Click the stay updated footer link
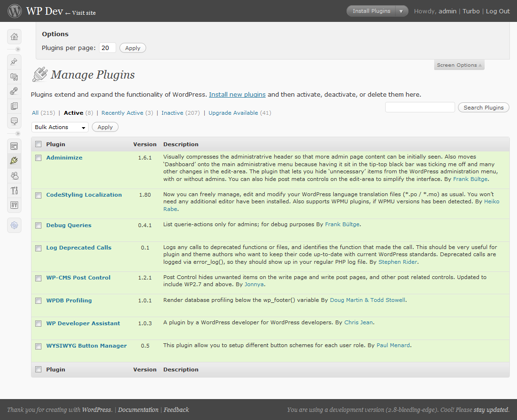 click(491, 410)
